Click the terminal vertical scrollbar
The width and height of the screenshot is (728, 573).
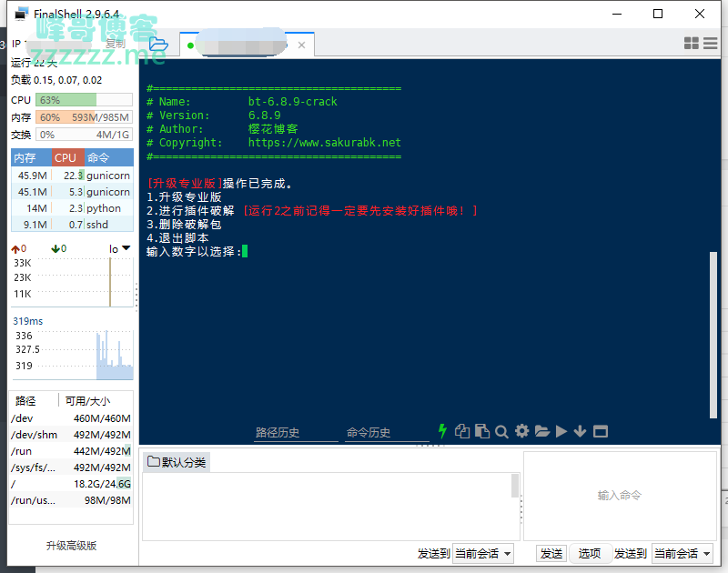(713, 335)
